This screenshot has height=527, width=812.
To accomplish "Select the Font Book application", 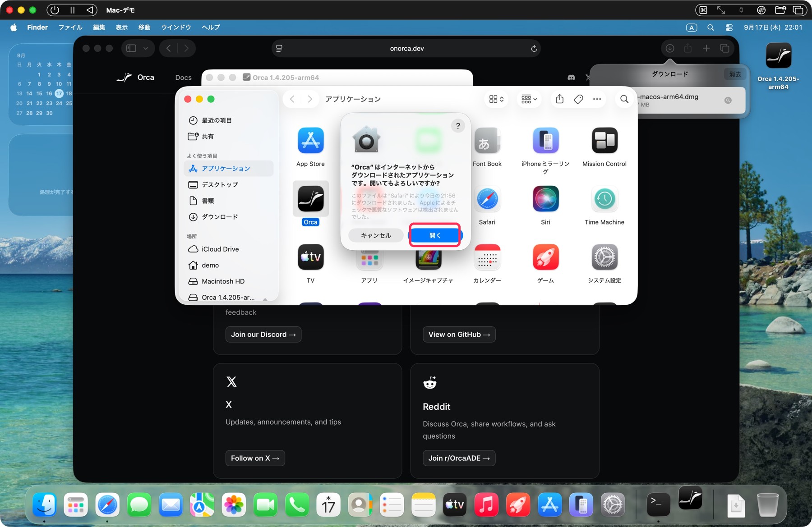I will [487, 140].
